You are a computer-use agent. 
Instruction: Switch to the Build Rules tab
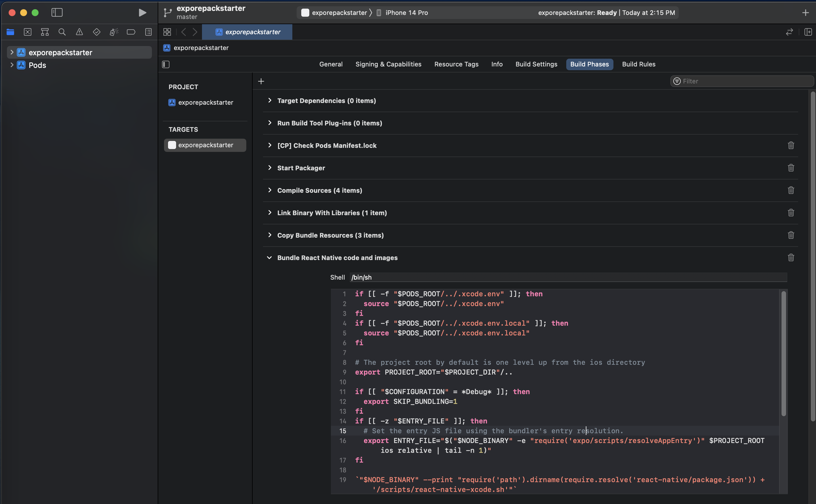[x=638, y=64]
